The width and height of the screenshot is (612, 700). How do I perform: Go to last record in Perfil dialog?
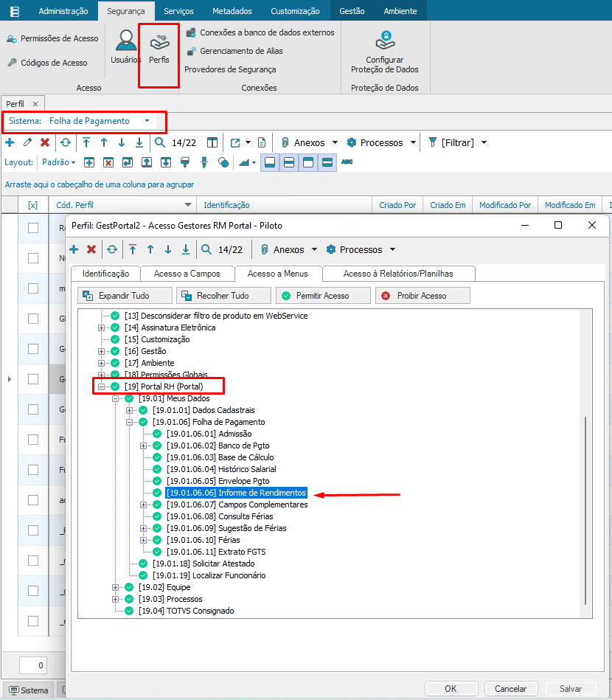186,249
